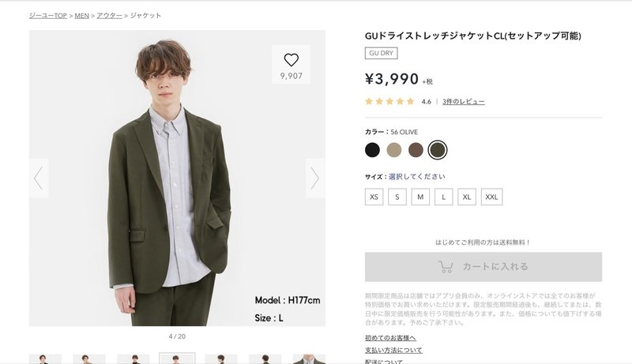Click the five-star rating icons

(x=389, y=102)
